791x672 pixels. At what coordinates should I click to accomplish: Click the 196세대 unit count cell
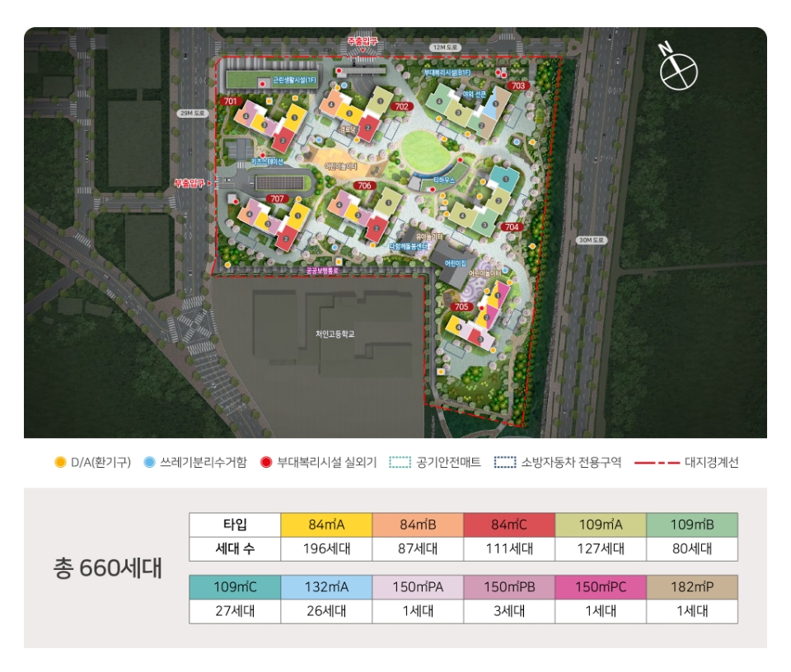(326, 549)
